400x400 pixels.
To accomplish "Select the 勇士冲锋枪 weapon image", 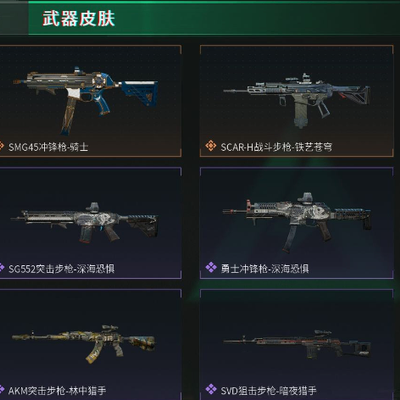I will coord(297,221).
